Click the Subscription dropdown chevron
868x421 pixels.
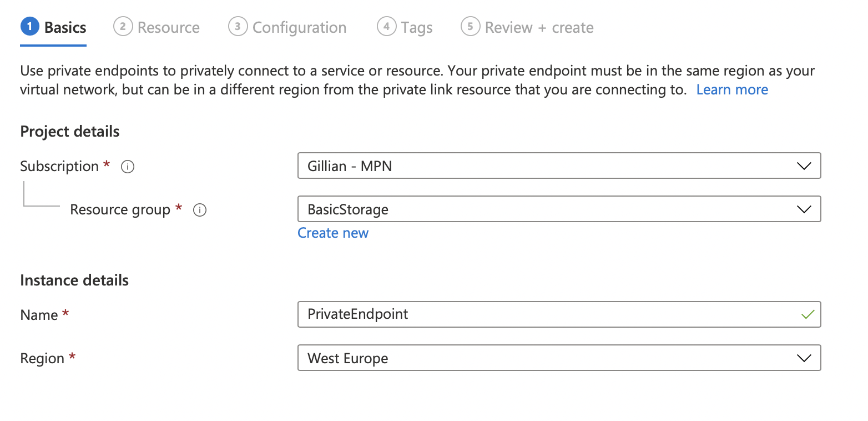pos(803,166)
